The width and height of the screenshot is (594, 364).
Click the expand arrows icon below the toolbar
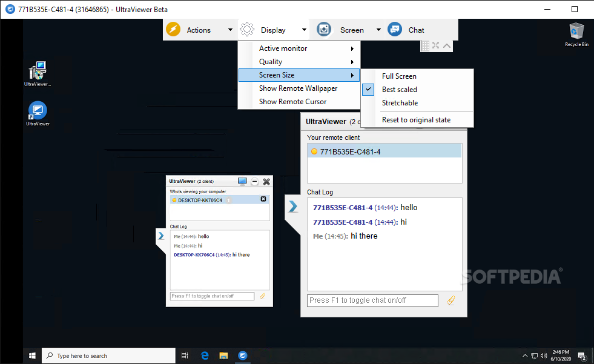coord(435,46)
